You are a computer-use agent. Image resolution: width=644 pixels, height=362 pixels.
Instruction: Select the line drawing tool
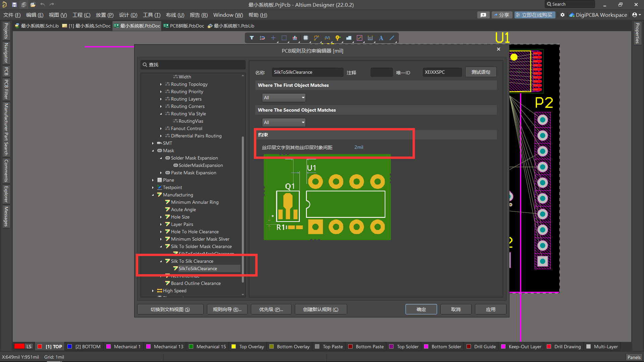391,38
